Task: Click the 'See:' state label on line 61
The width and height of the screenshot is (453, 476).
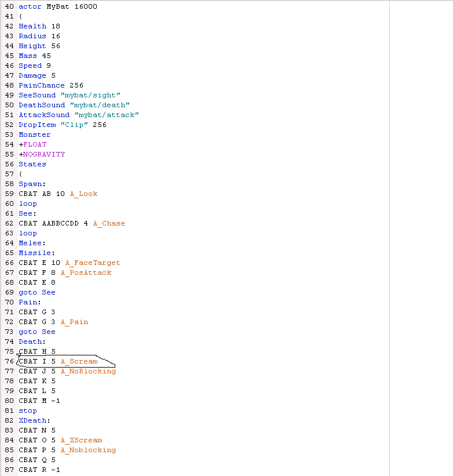Action: pyautogui.click(x=27, y=214)
